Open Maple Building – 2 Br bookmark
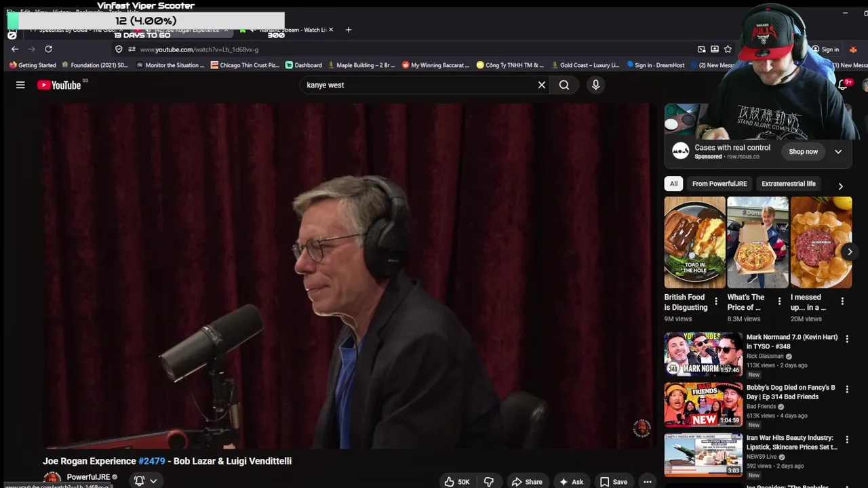This screenshot has width=868, height=488. 361,65
